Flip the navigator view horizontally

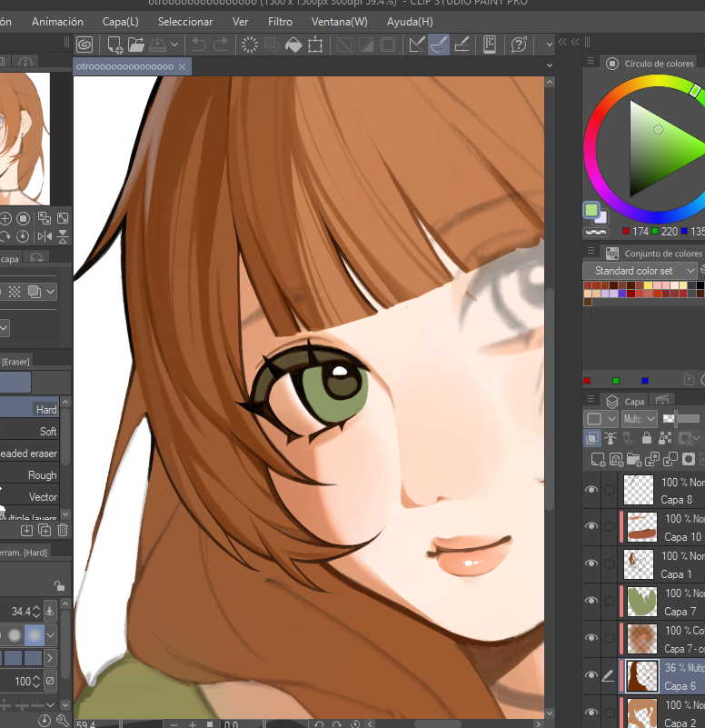(45, 236)
